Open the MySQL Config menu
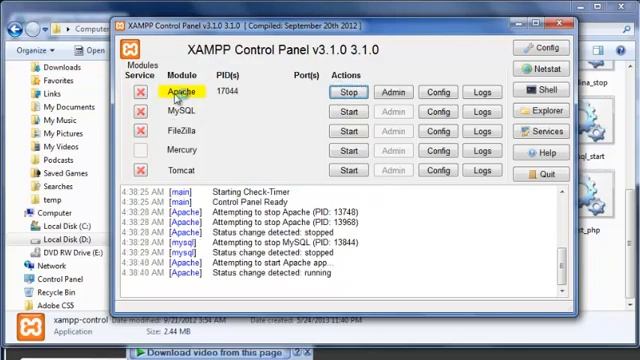This screenshot has width=640, height=360. 438,112
